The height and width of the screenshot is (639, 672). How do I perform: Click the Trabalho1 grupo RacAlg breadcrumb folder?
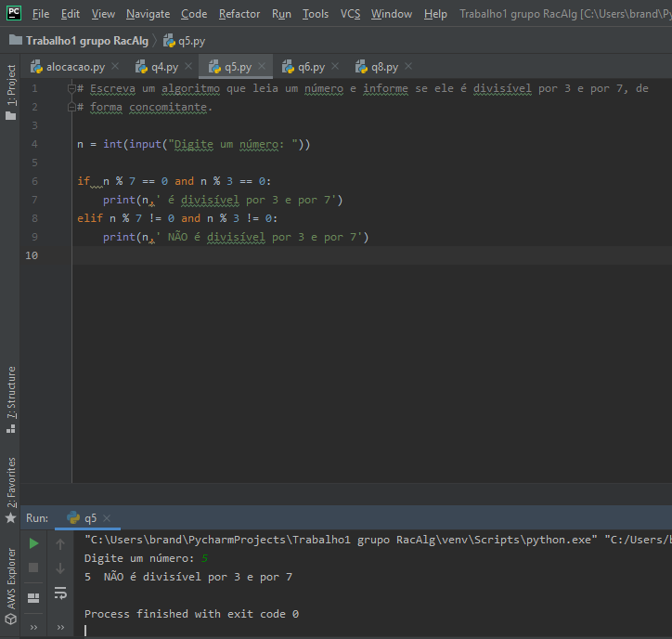79,41
